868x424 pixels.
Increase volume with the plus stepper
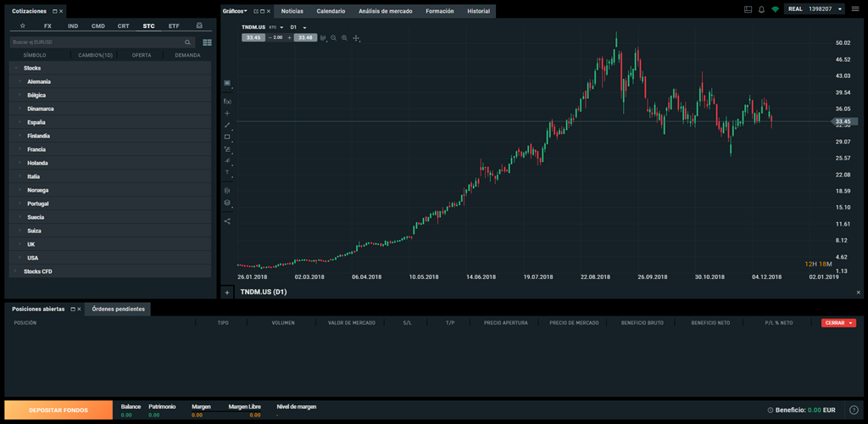[289, 37]
